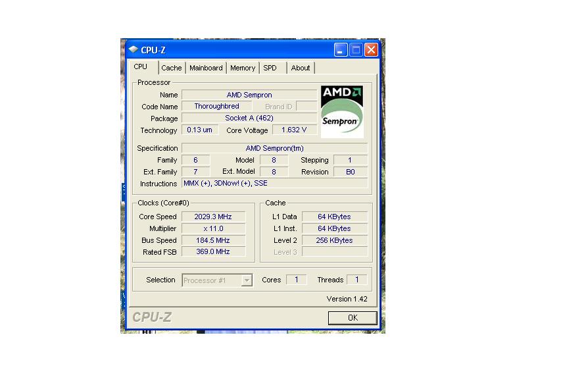Click the Core Voltage value 1.632 V
The height and width of the screenshot is (389, 588).
click(x=295, y=130)
